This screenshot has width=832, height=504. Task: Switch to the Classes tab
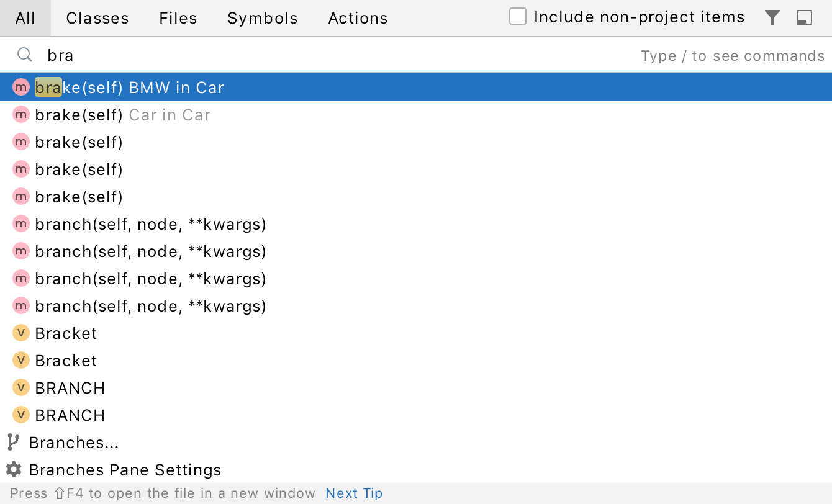pyautogui.click(x=97, y=18)
